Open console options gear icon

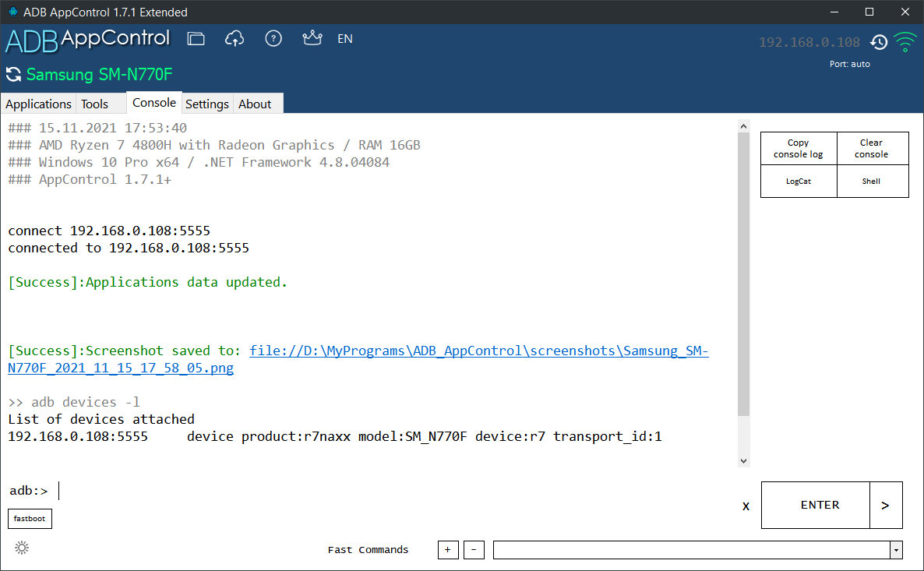point(22,548)
